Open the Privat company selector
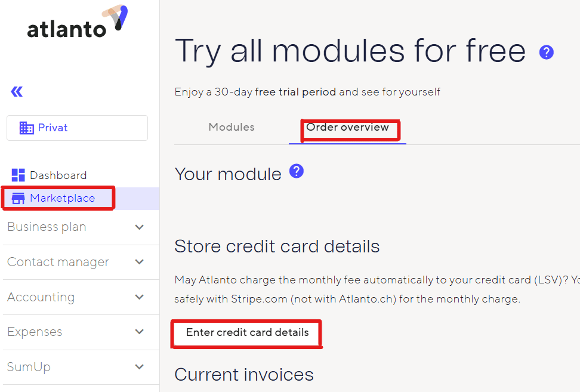The width and height of the screenshot is (580, 392). [x=77, y=128]
